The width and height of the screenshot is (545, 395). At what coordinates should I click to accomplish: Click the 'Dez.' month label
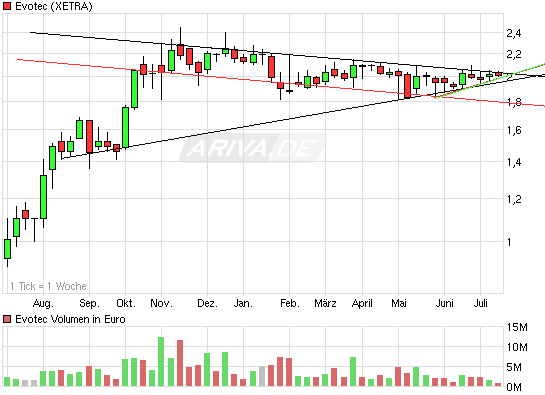coord(208,303)
